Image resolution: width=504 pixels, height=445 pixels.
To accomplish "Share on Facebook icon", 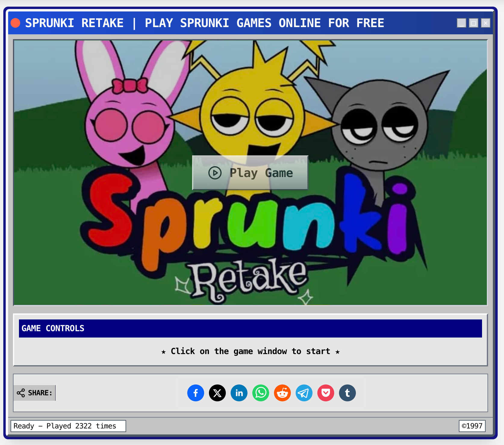I will click(x=196, y=393).
